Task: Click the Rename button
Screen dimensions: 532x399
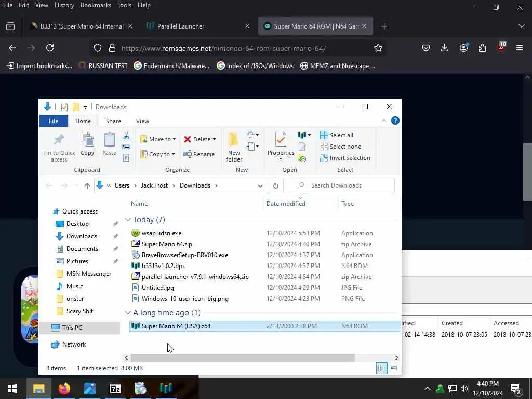Action: click(199, 154)
